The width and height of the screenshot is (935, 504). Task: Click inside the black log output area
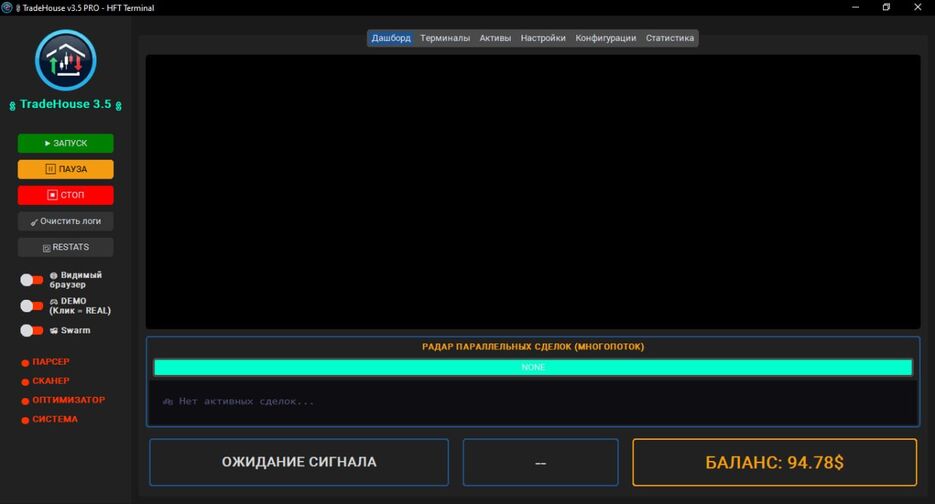pyautogui.click(x=533, y=191)
